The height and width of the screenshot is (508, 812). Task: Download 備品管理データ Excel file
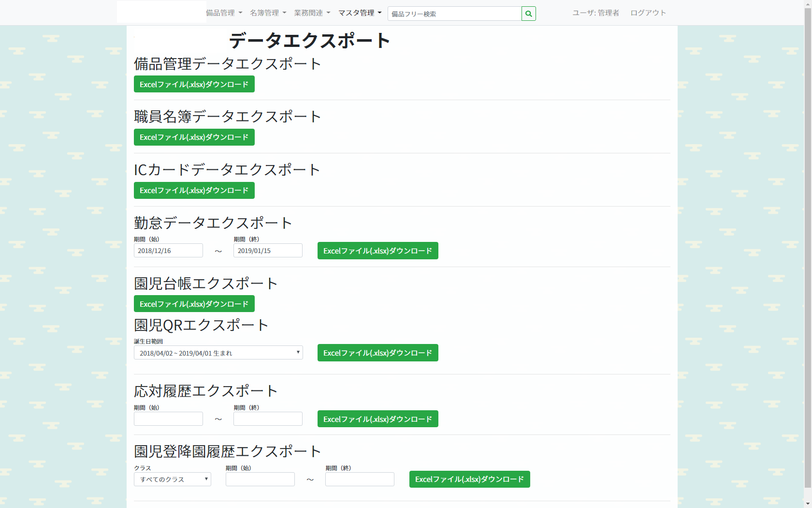(194, 84)
